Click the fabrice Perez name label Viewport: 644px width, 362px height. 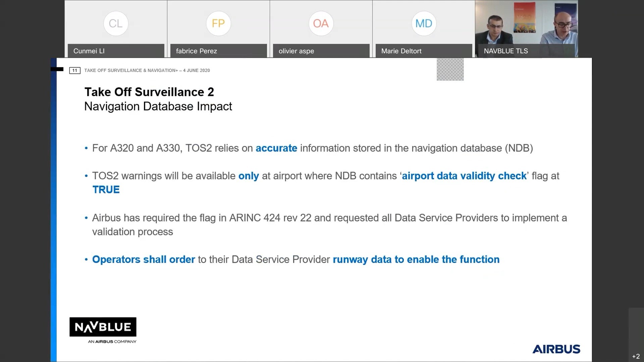click(x=197, y=51)
